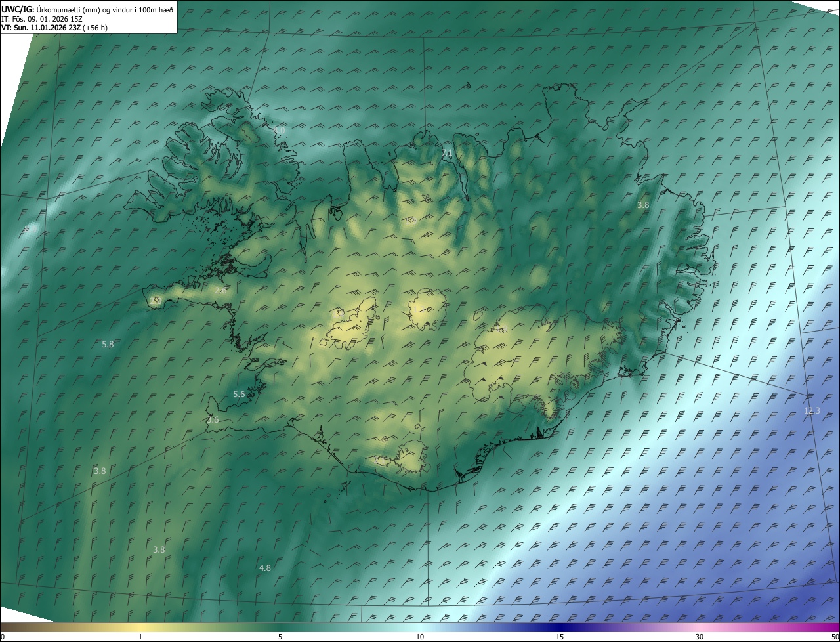Pick the 4.8 precipitation value label
840x642 pixels.
click(265, 568)
